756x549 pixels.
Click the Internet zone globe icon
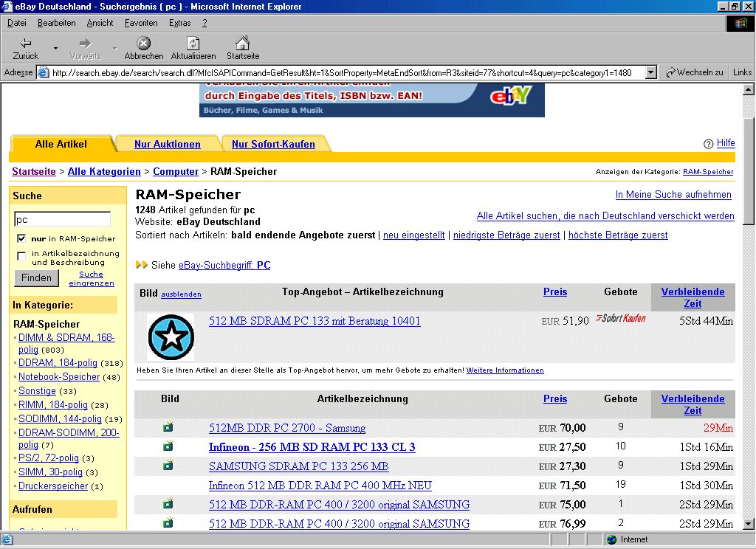click(612, 539)
